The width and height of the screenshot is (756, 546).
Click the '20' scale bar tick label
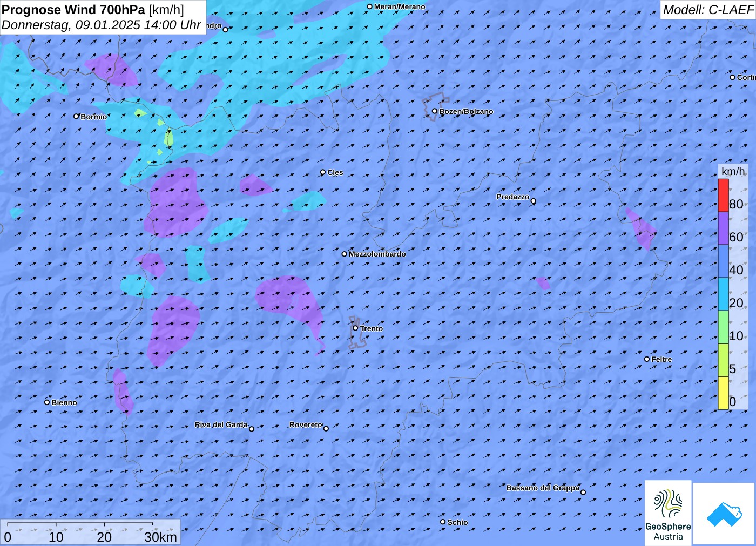click(104, 537)
